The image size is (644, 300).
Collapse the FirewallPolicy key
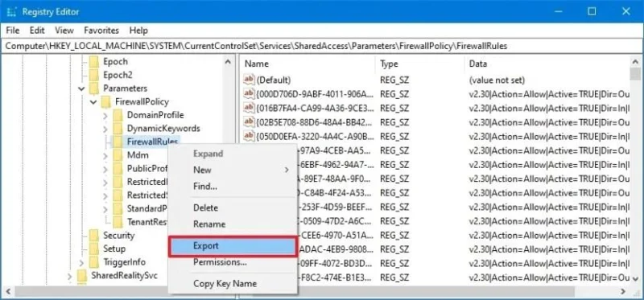[x=93, y=102]
